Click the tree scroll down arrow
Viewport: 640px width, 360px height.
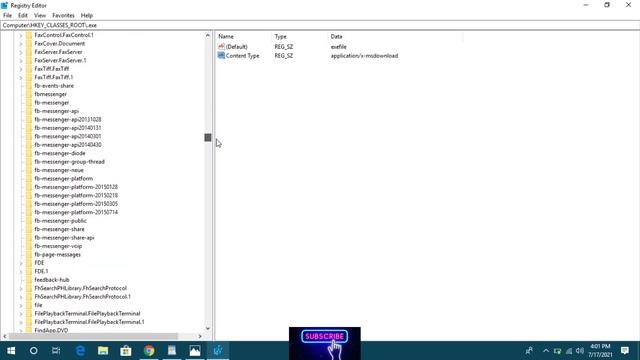[208, 329]
